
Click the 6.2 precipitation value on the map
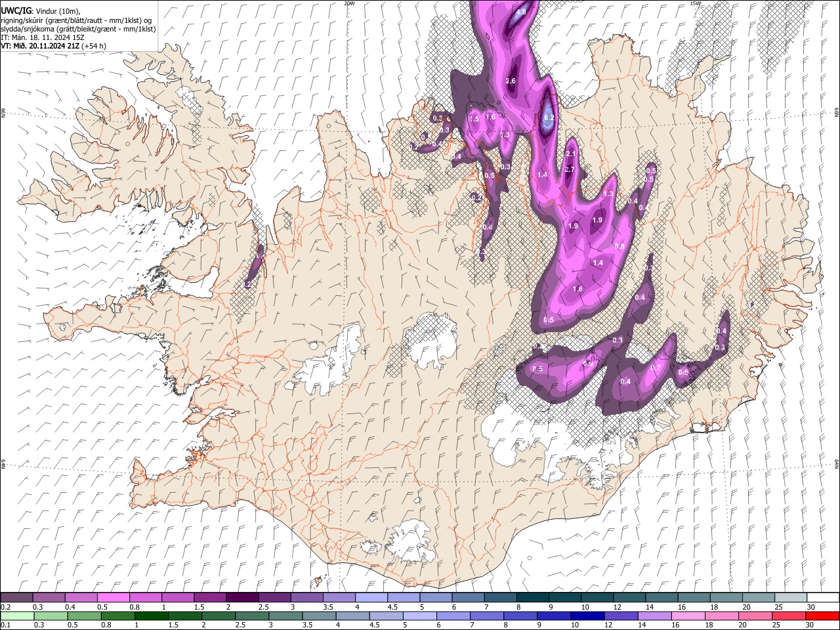(x=550, y=117)
